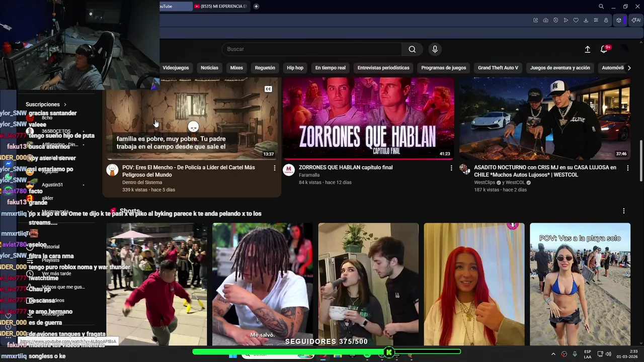This screenshot has width=644, height=362.
Task: Open the note editing icon in browser toolbar
Action: 536,20
